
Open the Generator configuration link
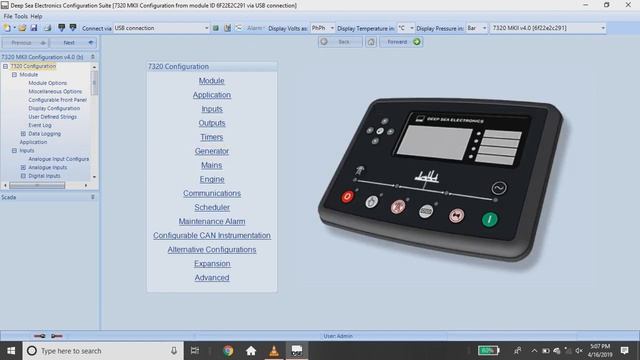[x=212, y=151]
